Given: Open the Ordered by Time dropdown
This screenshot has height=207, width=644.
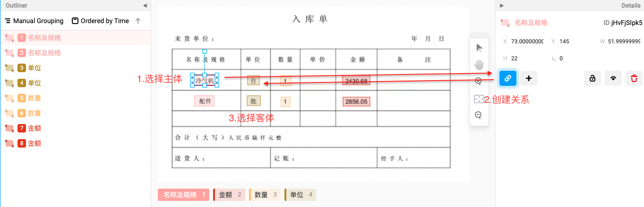Looking at the screenshot, I should coord(100,21).
